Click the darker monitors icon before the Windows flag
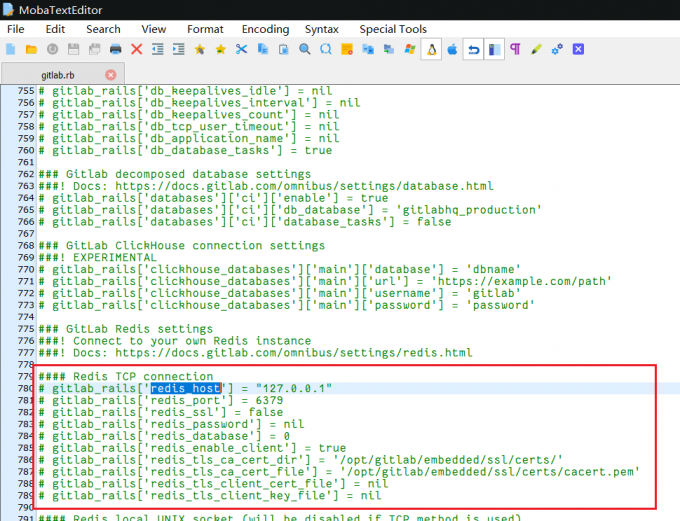Image resolution: width=680 pixels, height=521 pixels. coord(389,49)
